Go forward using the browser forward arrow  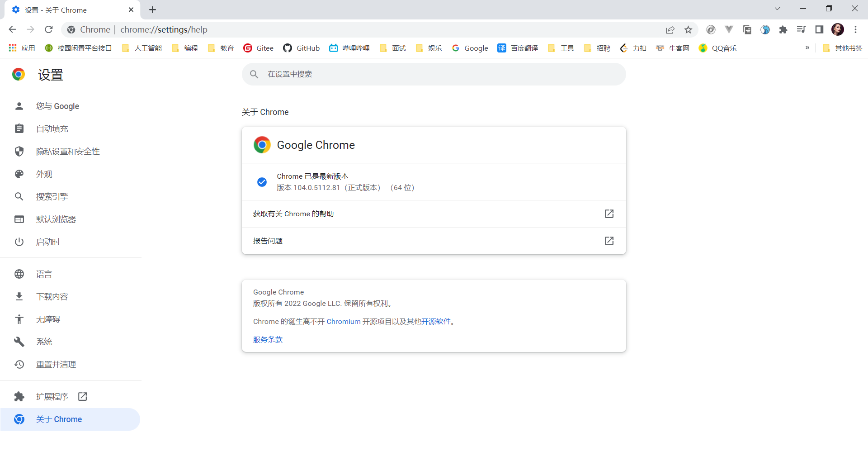click(30, 29)
